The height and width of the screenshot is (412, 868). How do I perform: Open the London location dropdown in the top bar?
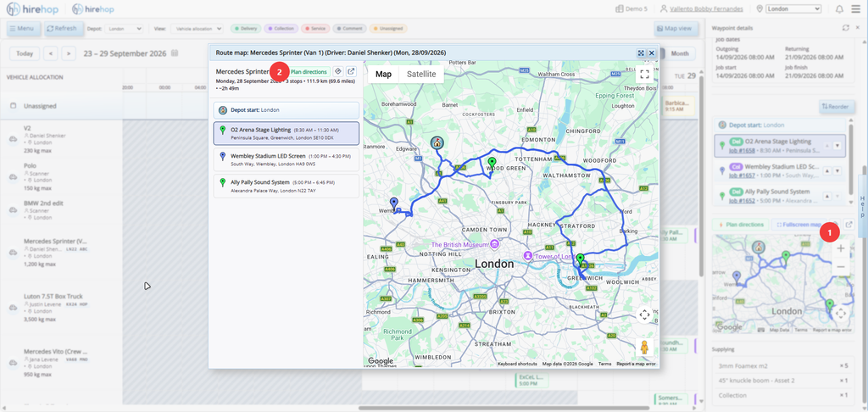[793, 8]
